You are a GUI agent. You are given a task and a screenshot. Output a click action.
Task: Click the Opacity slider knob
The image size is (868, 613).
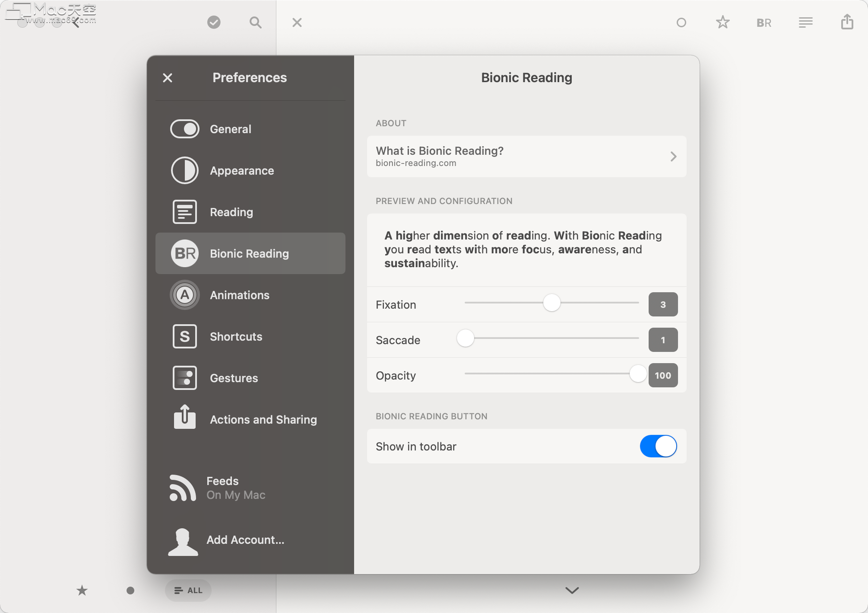pos(638,374)
